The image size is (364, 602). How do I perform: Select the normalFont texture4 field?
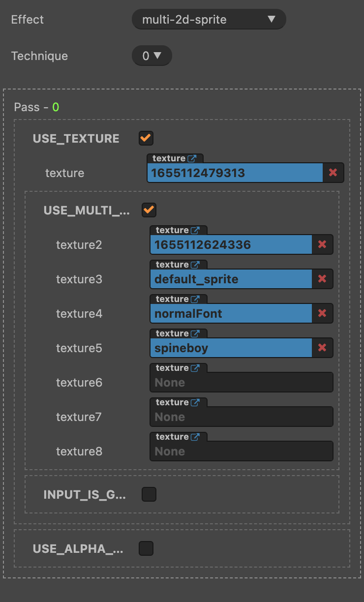pos(231,313)
